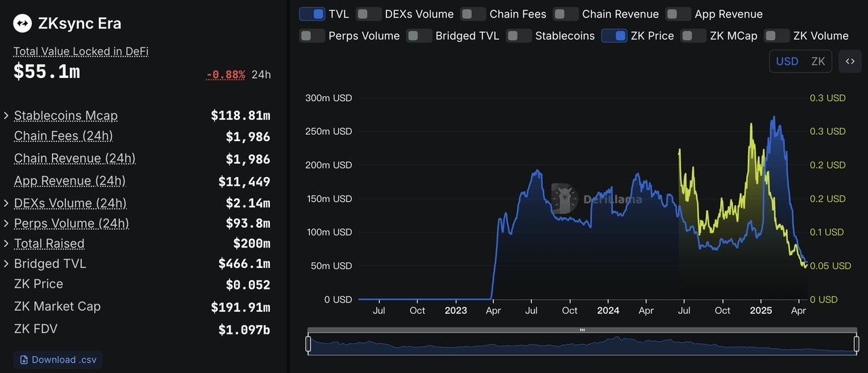Select USD as chart denomination

(x=787, y=61)
